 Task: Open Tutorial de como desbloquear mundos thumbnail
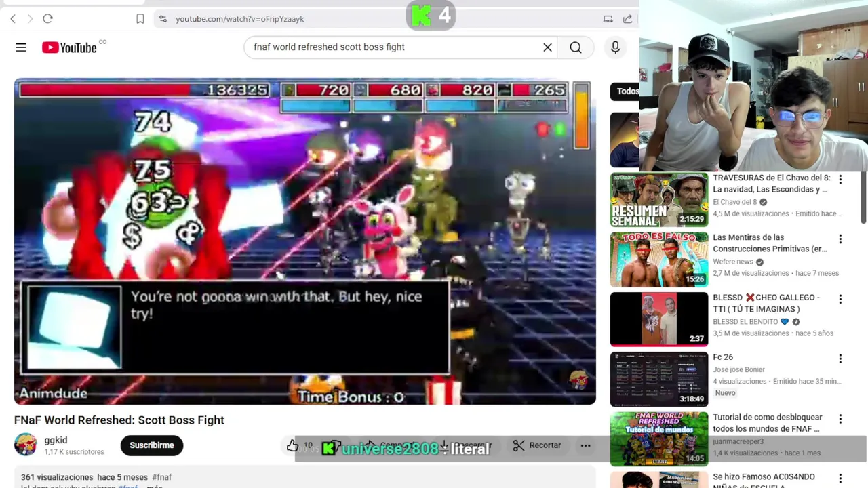(659, 439)
